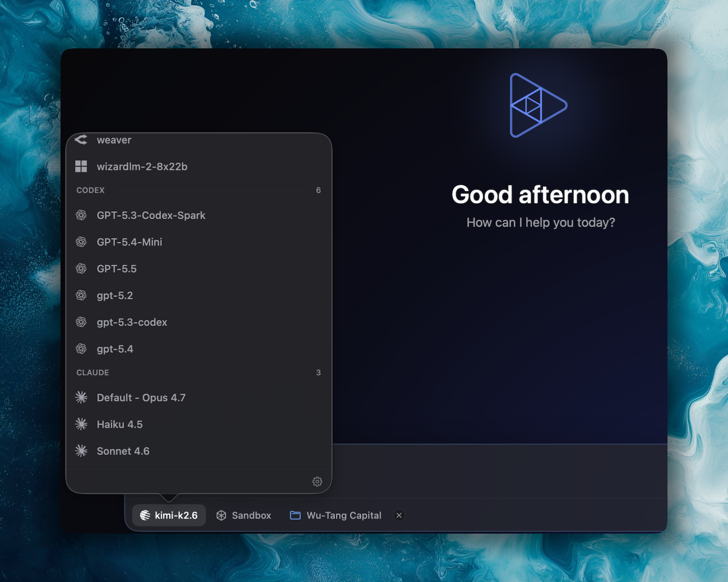Click the OpenAI icon beside gpt-5.2
The image size is (728, 582).
(x=81, y=296)
